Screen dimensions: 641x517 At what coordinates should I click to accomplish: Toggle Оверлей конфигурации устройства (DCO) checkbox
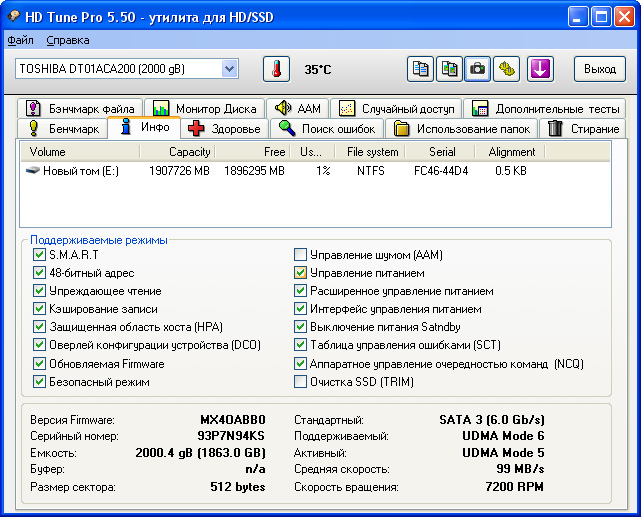[x=39, y=345]
